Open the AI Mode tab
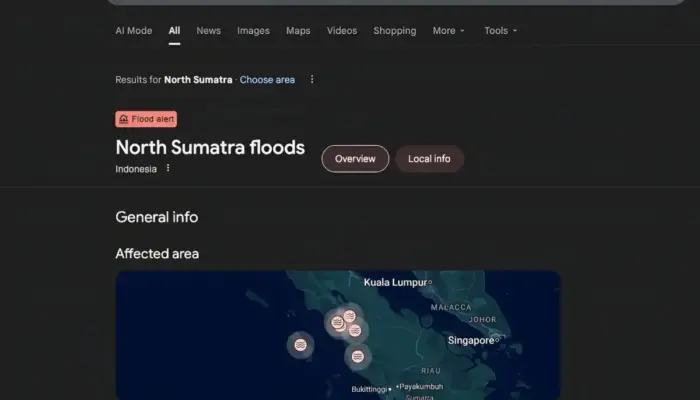 (133, 31)
